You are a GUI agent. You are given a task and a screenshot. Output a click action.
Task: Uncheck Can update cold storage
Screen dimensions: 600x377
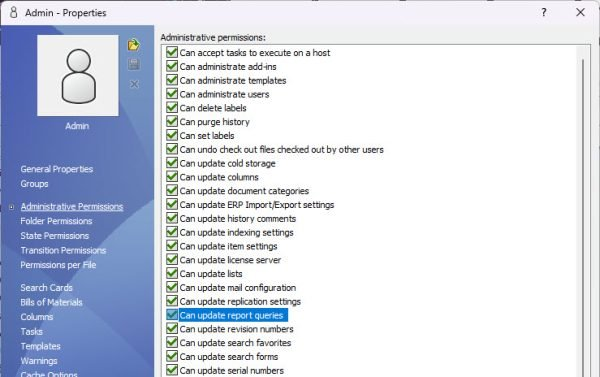(x=172, y=163)
